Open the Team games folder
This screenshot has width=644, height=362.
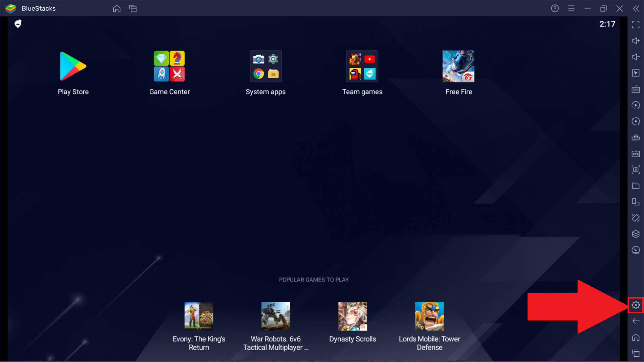pos(362,66)
